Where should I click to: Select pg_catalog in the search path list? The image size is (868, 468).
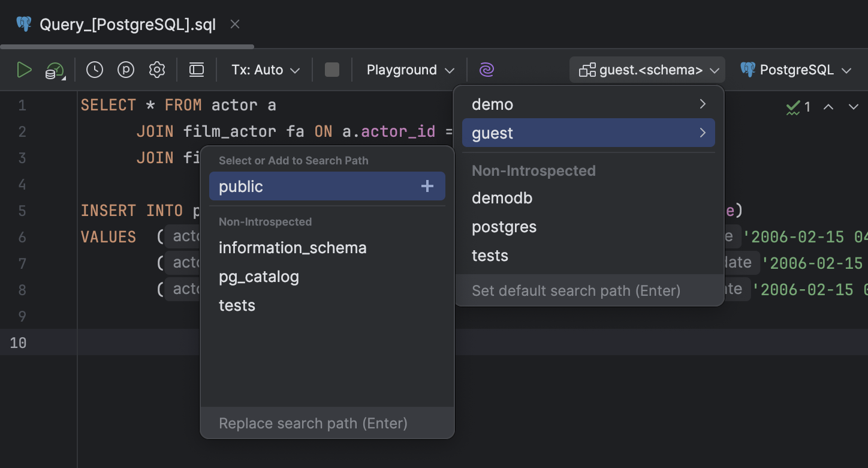click(x=259, y=277)
